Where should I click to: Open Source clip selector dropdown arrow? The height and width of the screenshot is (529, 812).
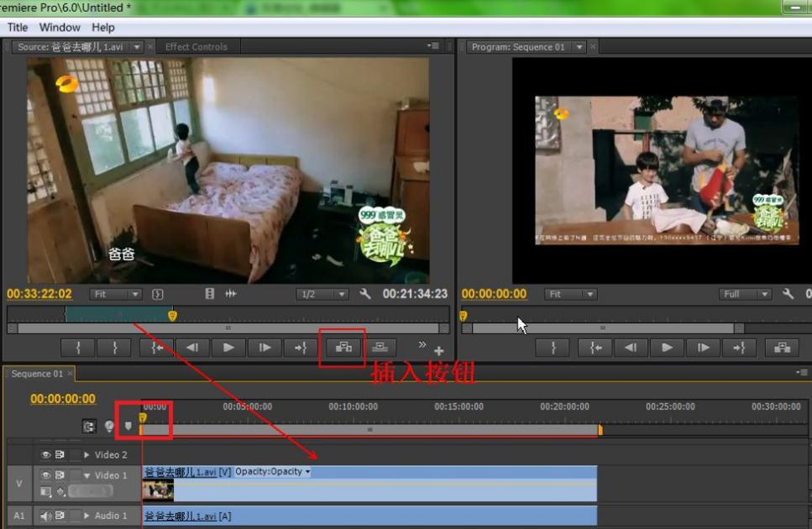137,47
